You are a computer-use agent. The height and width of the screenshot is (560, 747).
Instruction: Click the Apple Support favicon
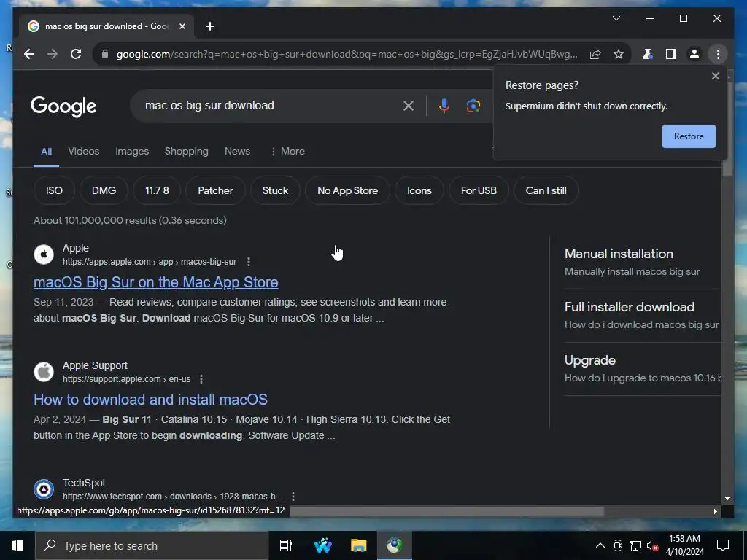(44, 371)
